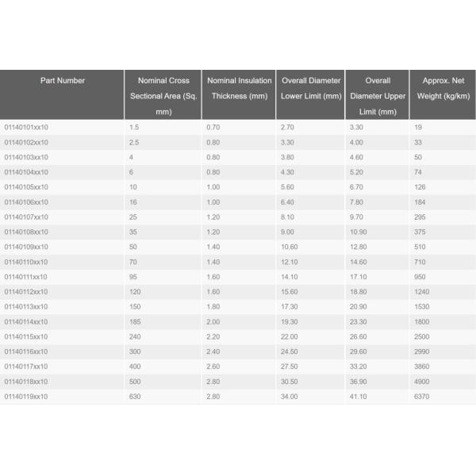Click part number 01140119xx10
The image size is (476, 476).
coord(26,396)
